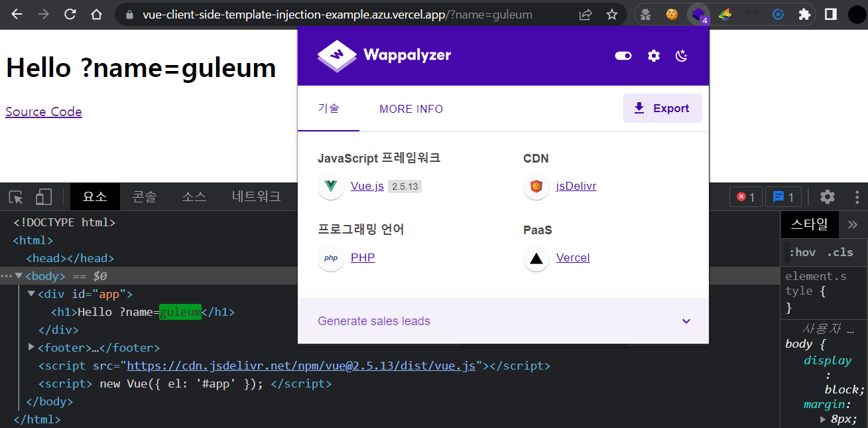The image size is (868, 428).
Task: Collapse the div id app node
Action: click(31, 294)
